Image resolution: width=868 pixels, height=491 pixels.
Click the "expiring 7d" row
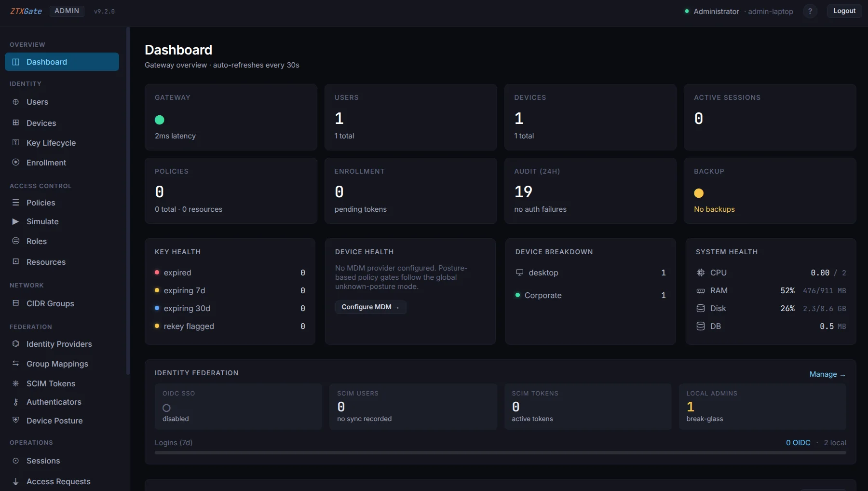click(230, 290)
